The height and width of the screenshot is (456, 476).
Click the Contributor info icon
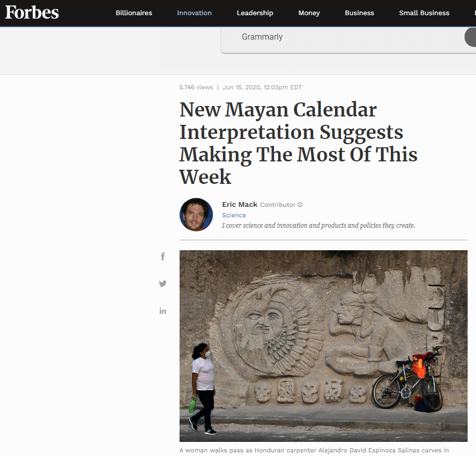pos(300,205)
